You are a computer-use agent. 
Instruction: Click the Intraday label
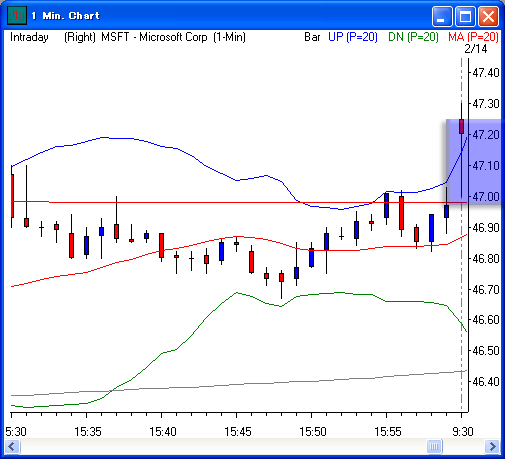coord(29,37)
